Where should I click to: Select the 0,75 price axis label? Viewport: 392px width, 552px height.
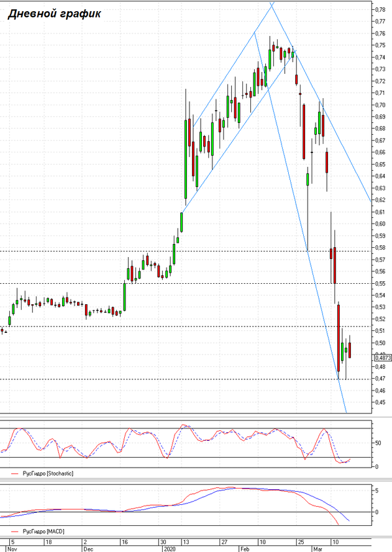380,45
